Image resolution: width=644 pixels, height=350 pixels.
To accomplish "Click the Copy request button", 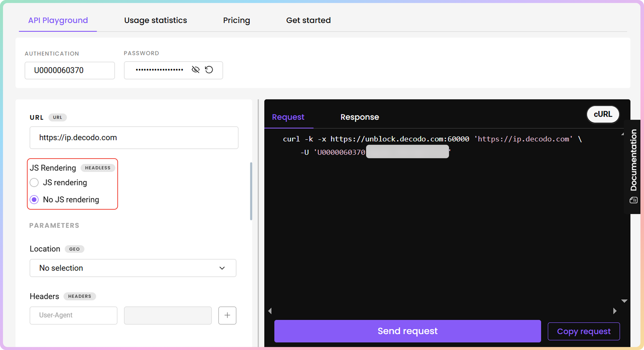I will 583,331.
